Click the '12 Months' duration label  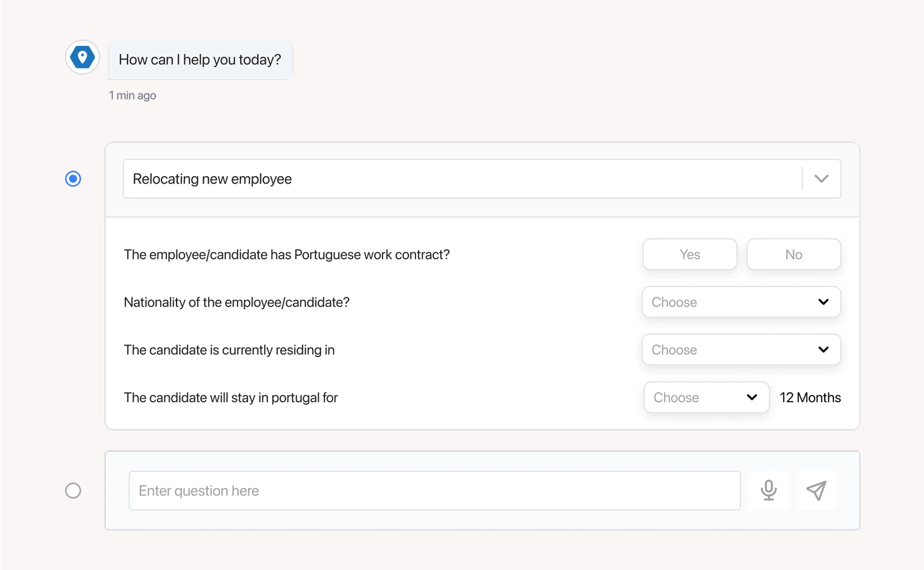(810, 397)
